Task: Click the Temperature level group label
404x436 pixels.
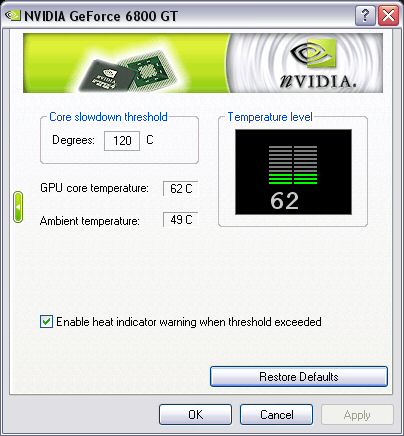Action: (270, 117)
